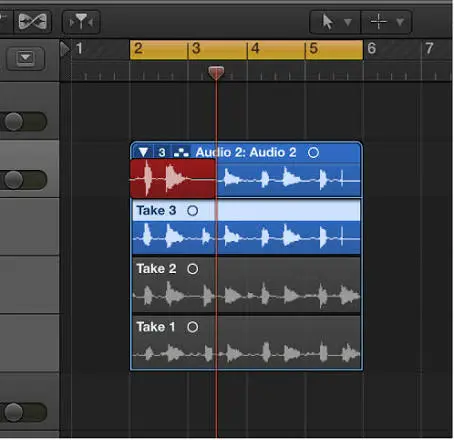Click the yellow cycle area at bar 5

(x=334, y=49)
